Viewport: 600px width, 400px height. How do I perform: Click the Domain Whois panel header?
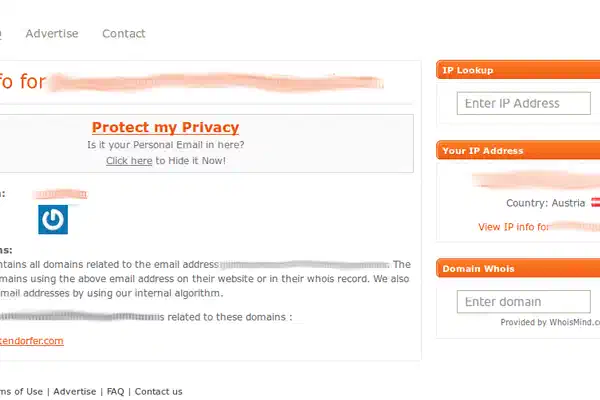(x=518, y=268)
